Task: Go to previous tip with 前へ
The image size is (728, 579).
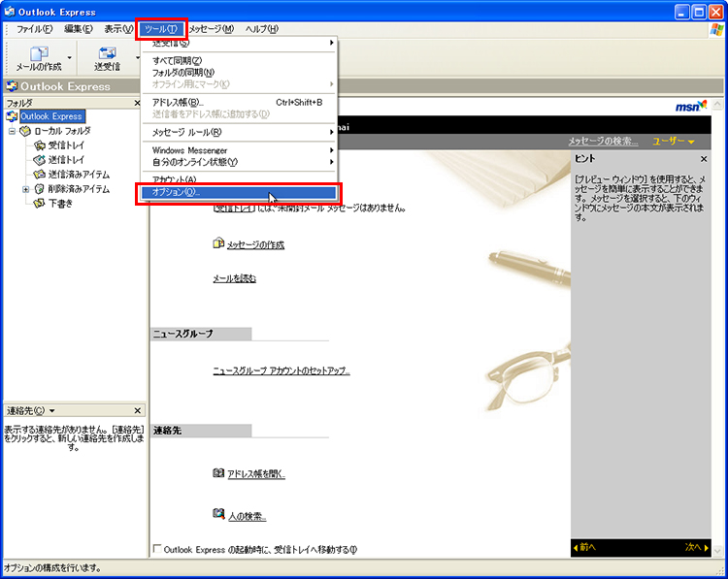Action: click(585, 547)
